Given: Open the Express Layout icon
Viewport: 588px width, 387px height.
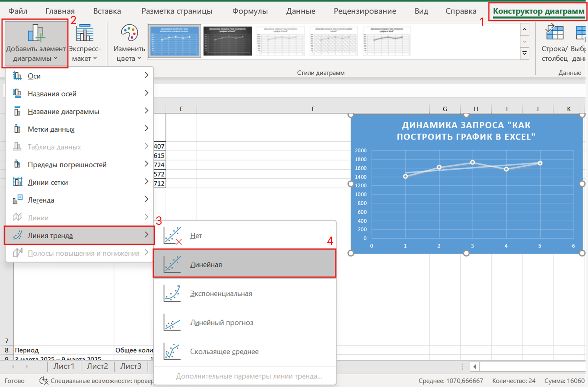Looking at the screenshot, I should pyautogui.click(x=85, y=33).
